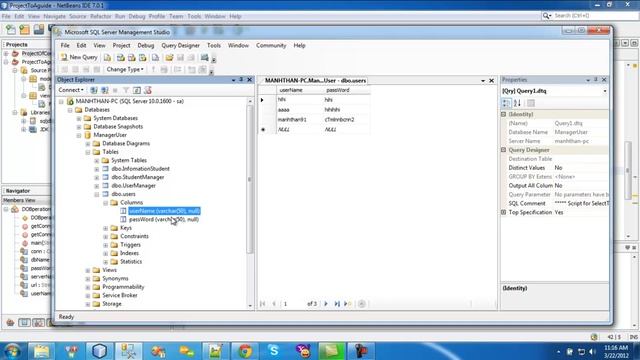640x360 pixels.
Task: Select the passWord column node
Action: (x=164, y=219)
